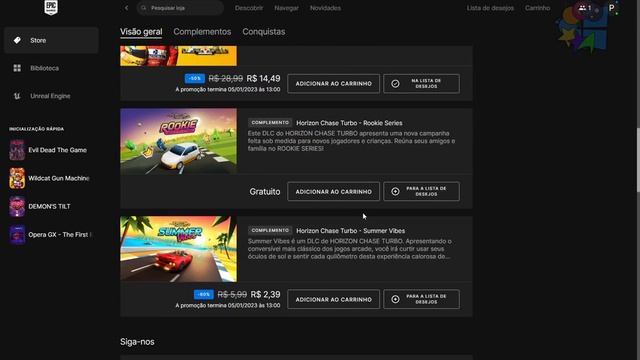640x360 pixels.
Task: Click the R$ 14,49 price
Action: pos(264,78)
